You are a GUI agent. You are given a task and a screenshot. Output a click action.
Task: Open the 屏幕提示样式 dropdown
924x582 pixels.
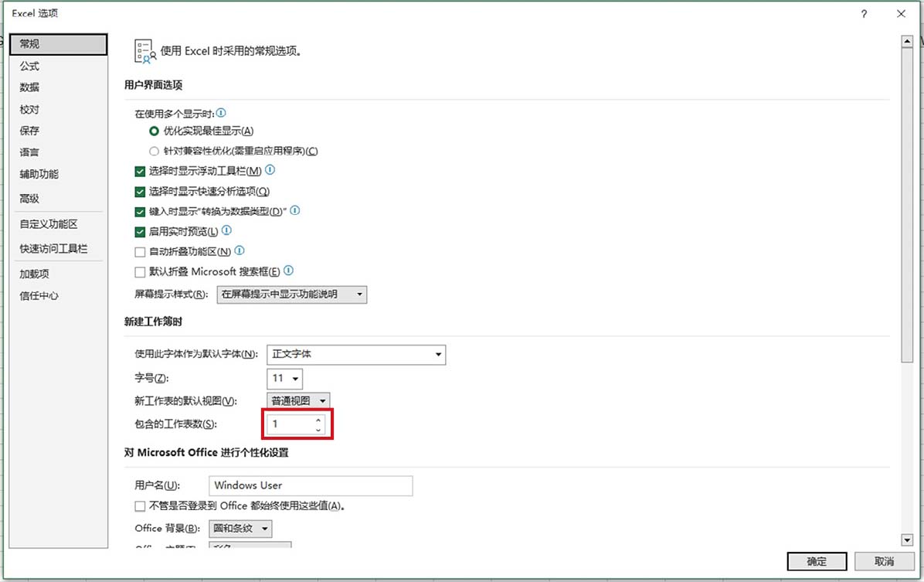pyautogui.click(x=292, y=294)
